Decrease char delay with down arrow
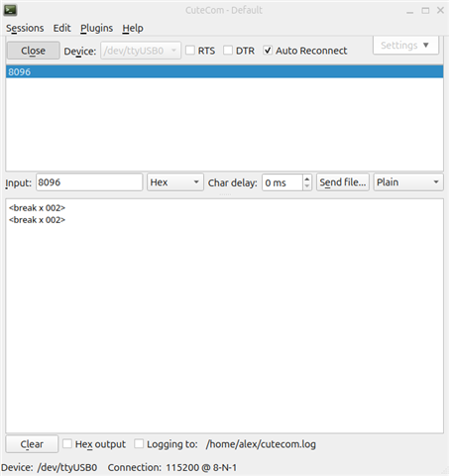 307,186
